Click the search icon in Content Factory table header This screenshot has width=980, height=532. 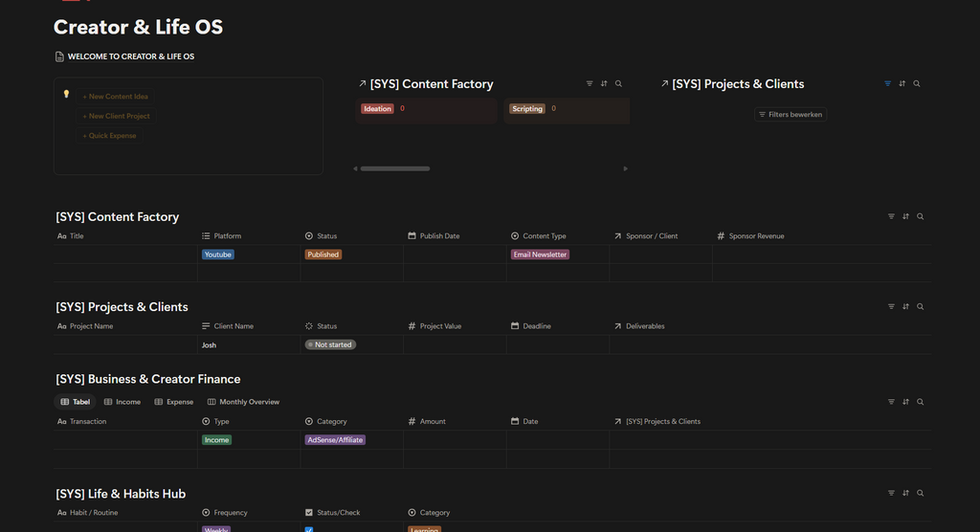pyautogui.click(x=920, y=216)
